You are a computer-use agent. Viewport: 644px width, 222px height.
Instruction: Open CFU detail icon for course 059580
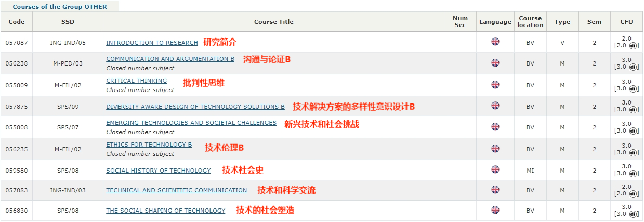pos(633,173)
